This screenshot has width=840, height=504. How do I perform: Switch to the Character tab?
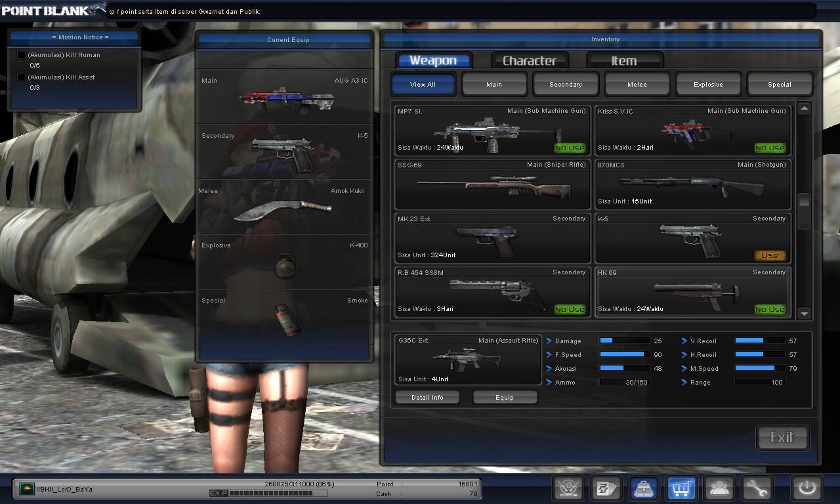(529, 60)
